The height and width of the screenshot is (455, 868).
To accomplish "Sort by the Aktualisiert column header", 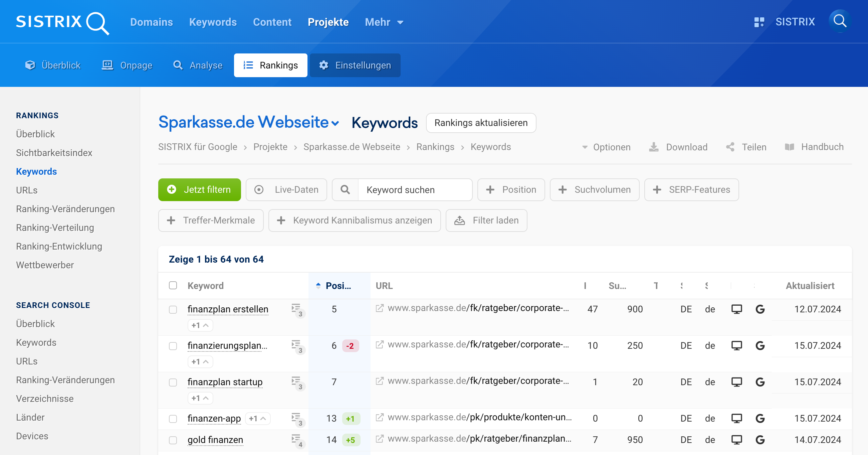I will (810, 286).
